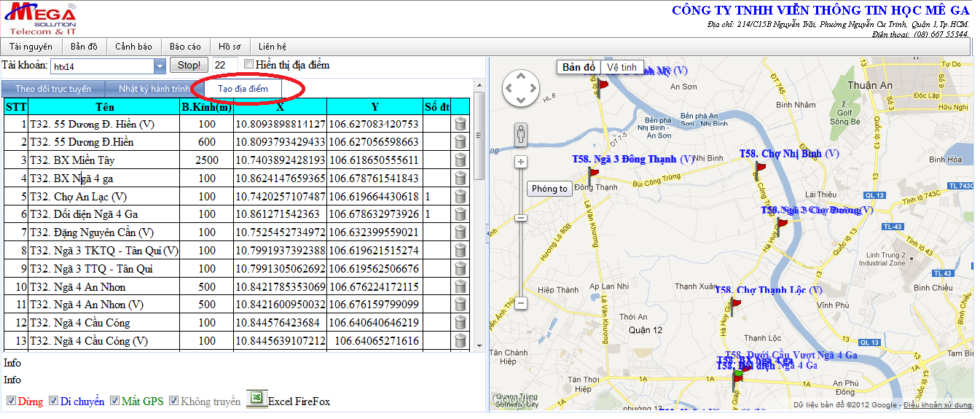Click the Excel export icon
The width and height of the screenshot is (980, 419).
tap(256, 399)
